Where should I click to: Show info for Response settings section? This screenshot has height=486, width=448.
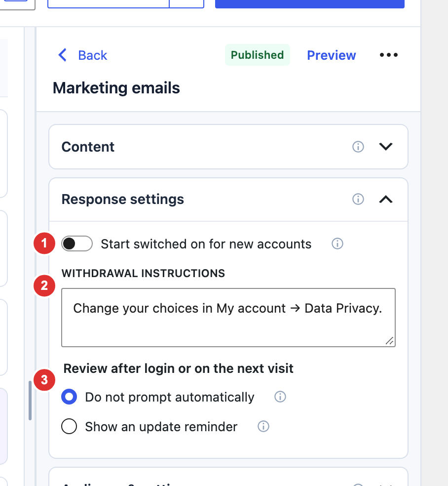tap(358, 199)
